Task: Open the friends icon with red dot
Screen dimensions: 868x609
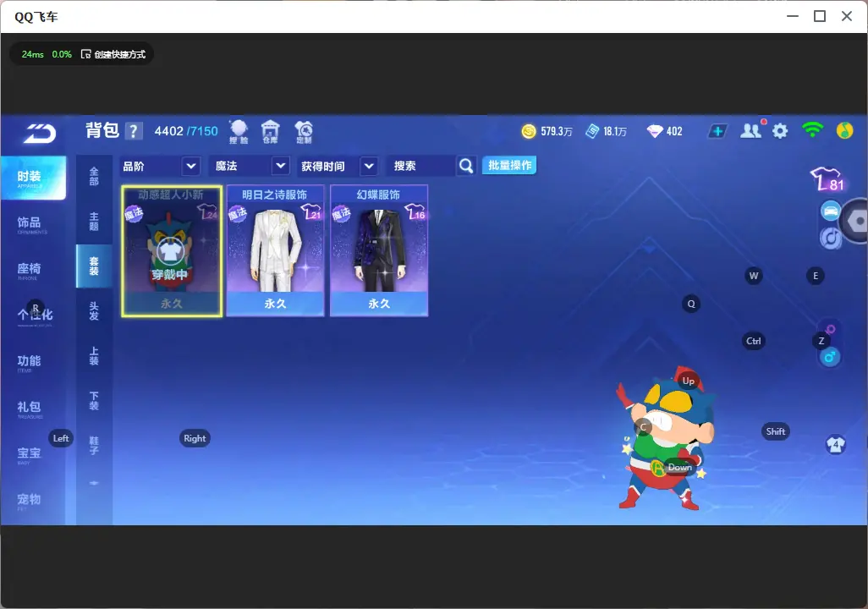Action: pos(752,130)
